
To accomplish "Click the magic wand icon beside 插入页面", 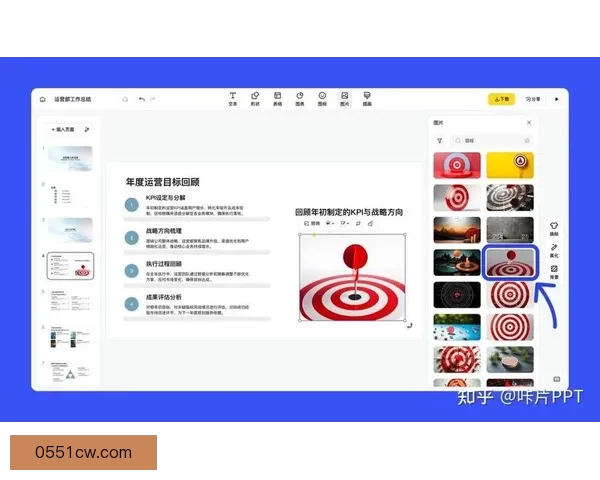I will tap(87, 129).
